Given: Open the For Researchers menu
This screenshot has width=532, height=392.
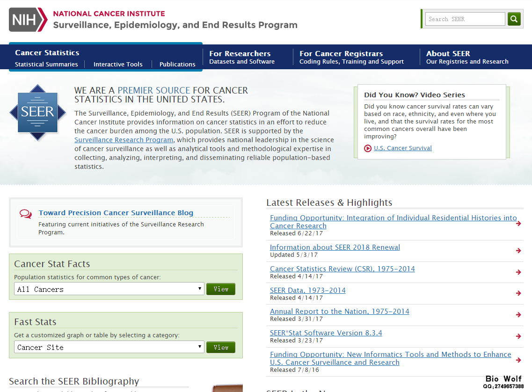Looking at the screenshot, I should click(x=242, y=57).
